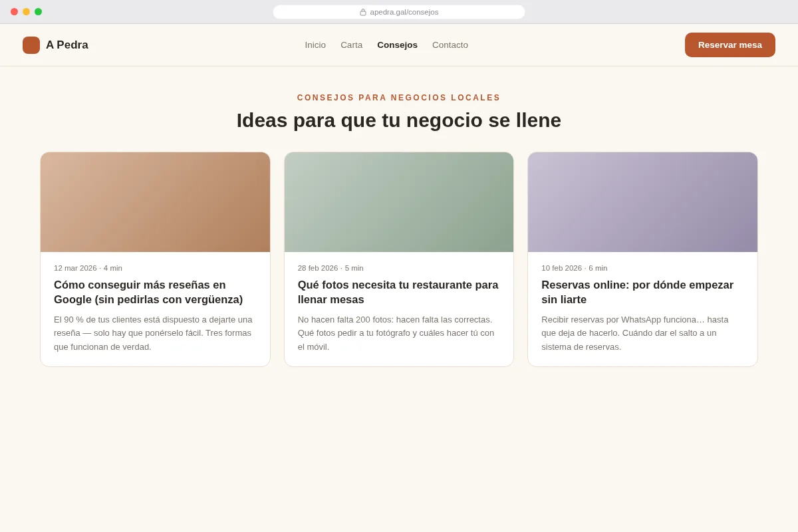Click the lock icon in address bar
The height and width of the screenshot is (532, 798).
363,12
